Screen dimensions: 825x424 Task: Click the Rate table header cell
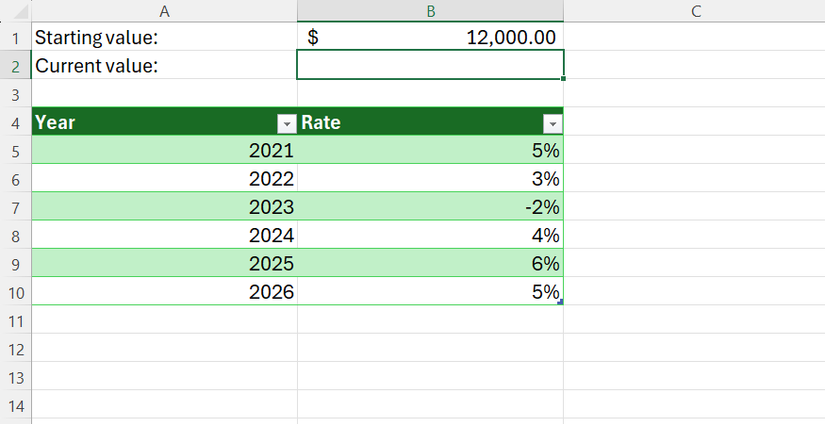click(x=430, y=122)
